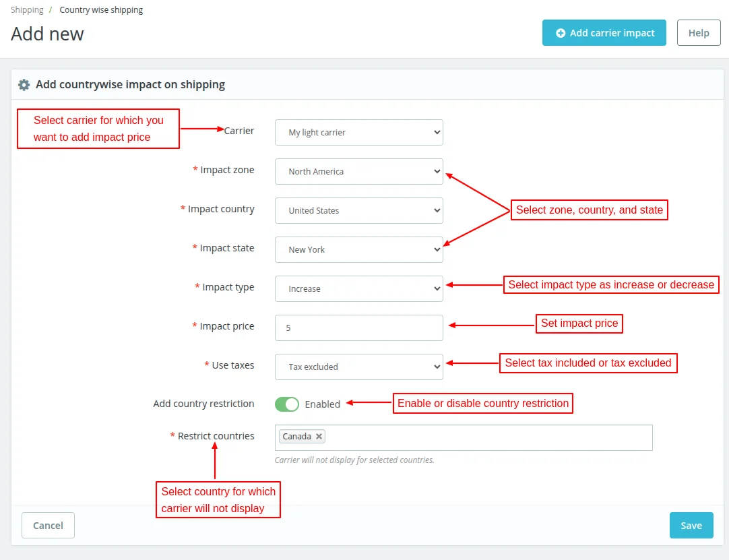This screenshot has width=729, height=560.
Task: Open the Impact country dropdown
Action: point(358,211)
